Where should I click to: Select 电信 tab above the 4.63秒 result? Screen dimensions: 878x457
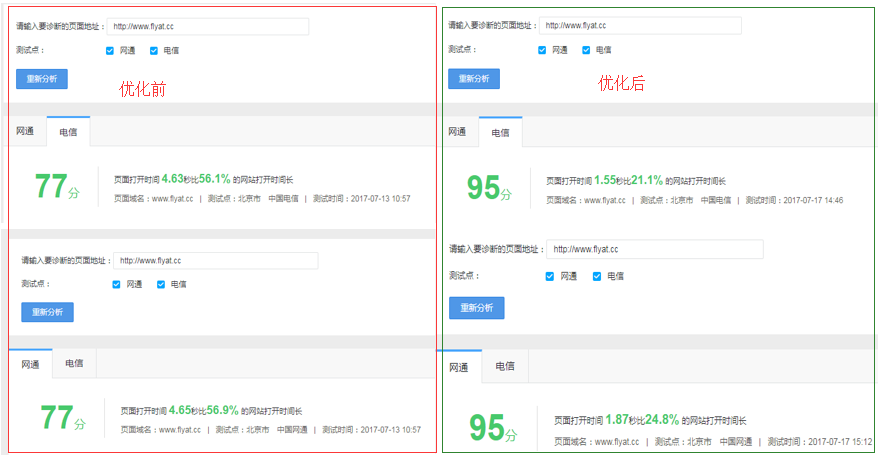pos(68,132)
